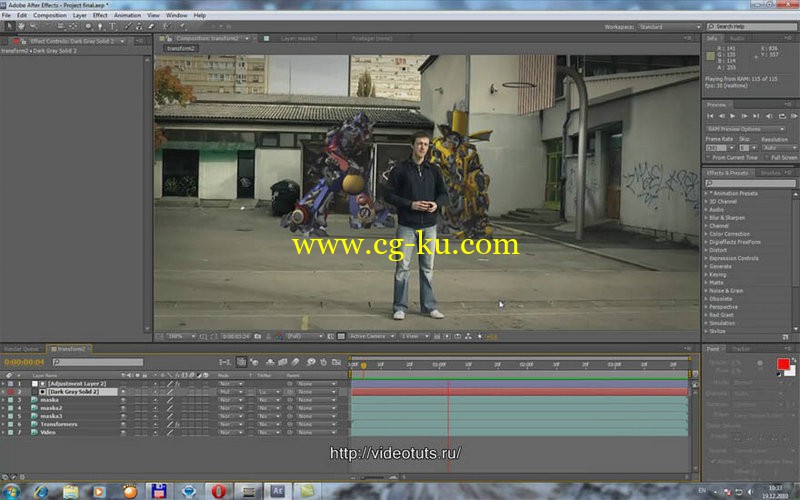Enable Full Screen checkbox in Preview

[x=767, y=158]
